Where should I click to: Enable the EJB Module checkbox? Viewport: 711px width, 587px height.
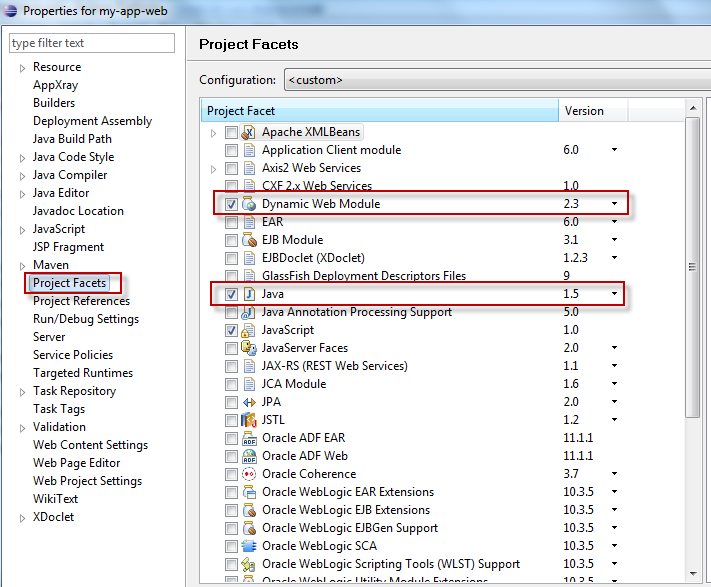[x=231, y=240]
